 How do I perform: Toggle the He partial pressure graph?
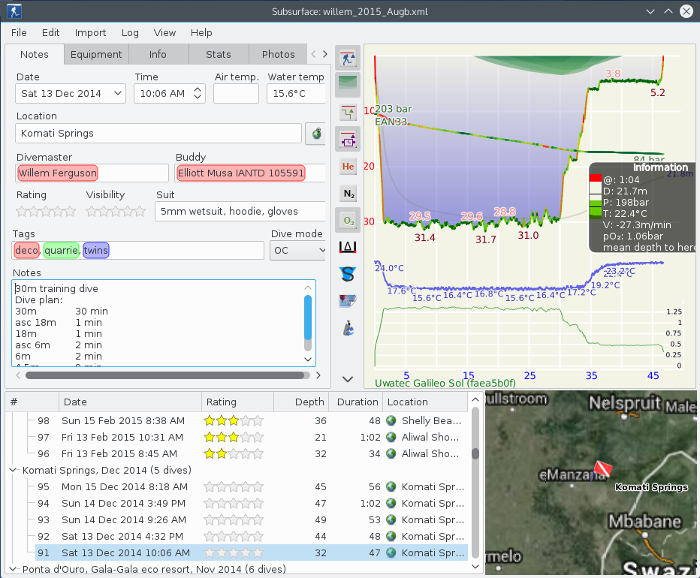[348, 166]
